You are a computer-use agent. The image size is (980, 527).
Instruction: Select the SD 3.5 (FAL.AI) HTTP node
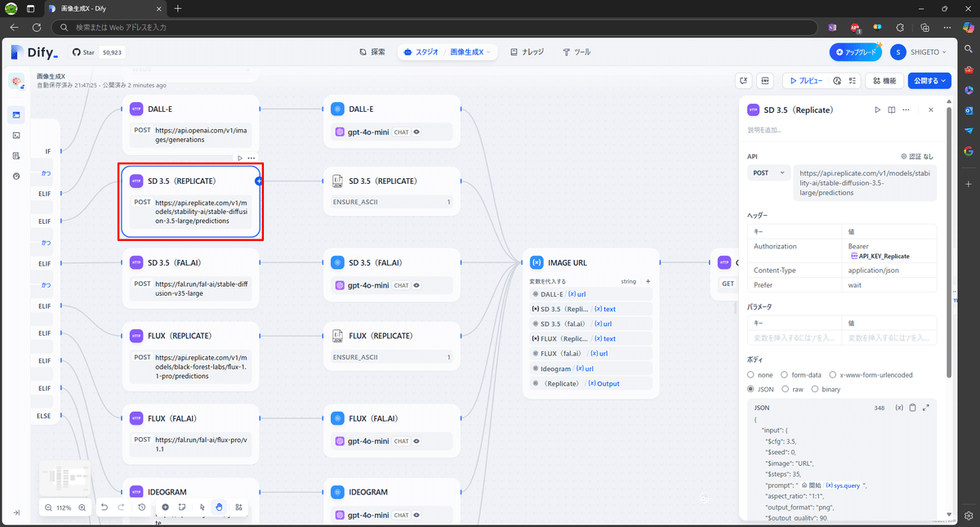[190, 276]
